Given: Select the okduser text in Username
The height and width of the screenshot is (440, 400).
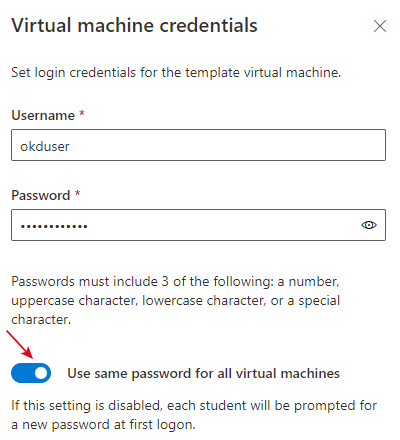Looking at the screenshot, I should [x=45, y=146].
